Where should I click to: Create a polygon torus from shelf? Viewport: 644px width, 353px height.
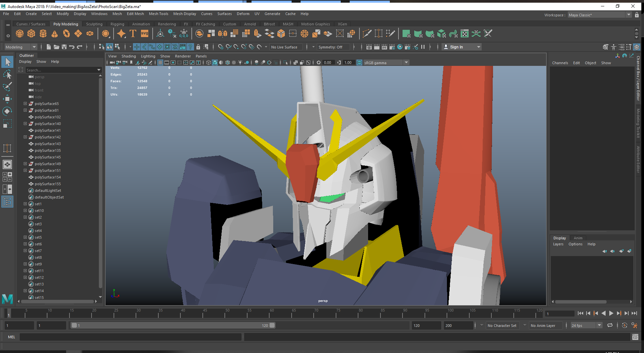click(66, 34)
